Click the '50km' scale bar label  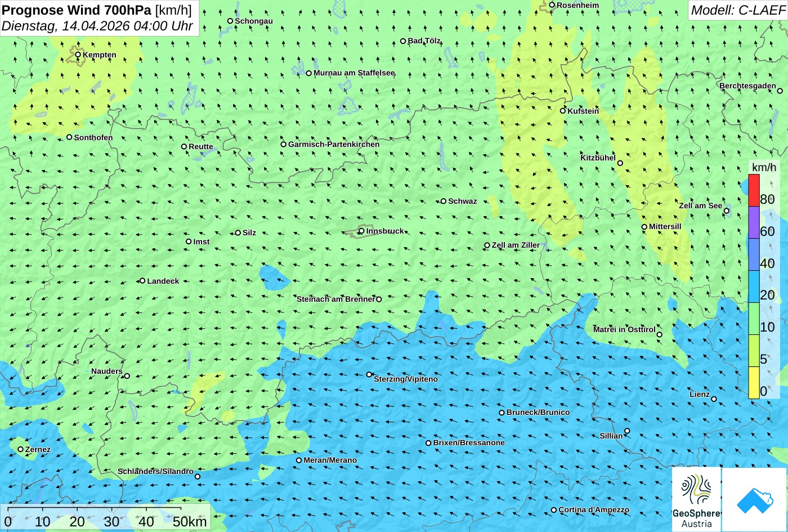(189, 521)
